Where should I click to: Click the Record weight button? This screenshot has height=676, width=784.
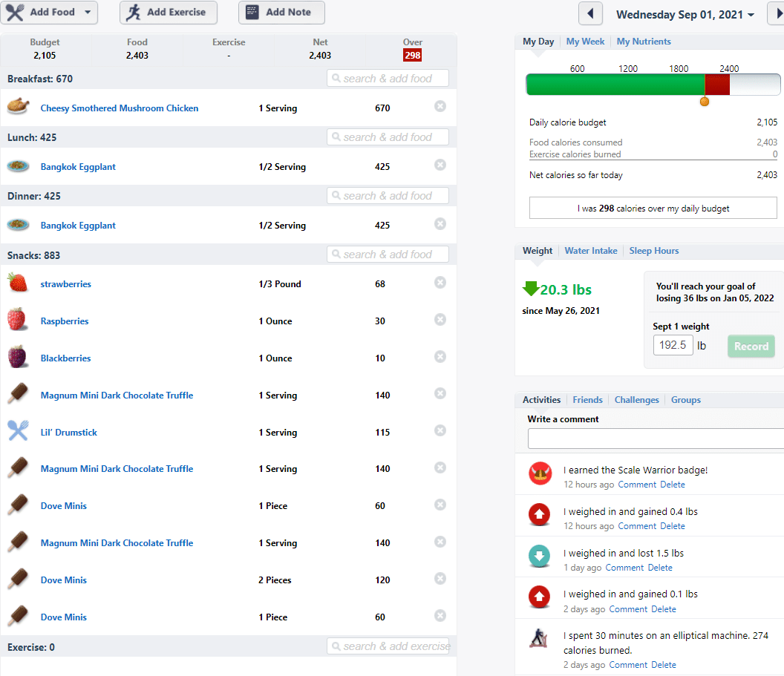751,347
